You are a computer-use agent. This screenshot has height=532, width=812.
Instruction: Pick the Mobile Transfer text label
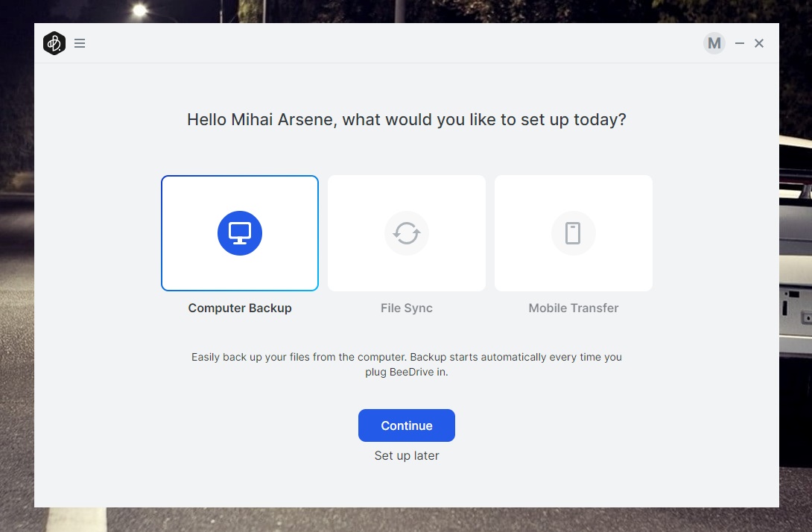(x=574, y=308)
